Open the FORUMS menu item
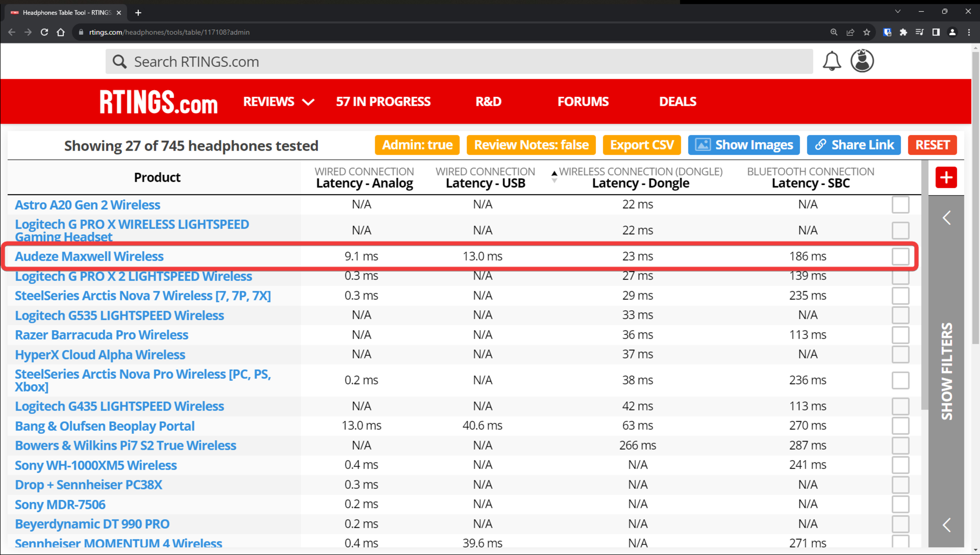980x555 pixels. tap(583, 102)
